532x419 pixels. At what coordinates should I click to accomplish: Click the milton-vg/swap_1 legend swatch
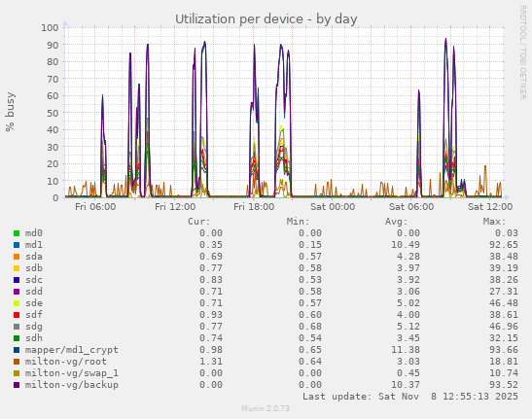17,373
